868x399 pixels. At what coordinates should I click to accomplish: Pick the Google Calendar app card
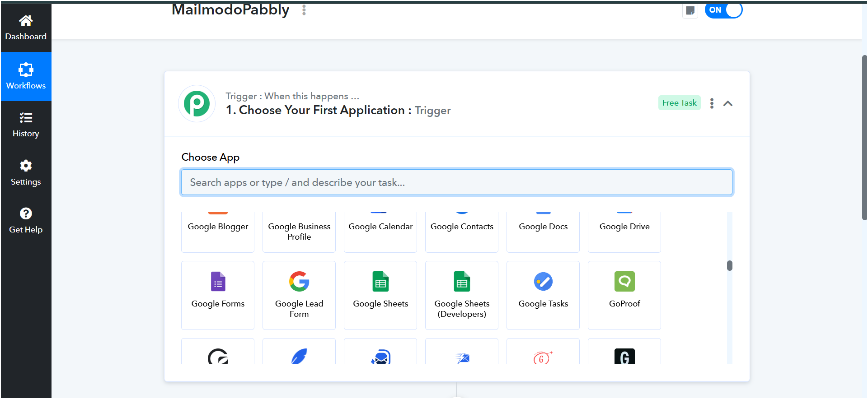(380, 232)
